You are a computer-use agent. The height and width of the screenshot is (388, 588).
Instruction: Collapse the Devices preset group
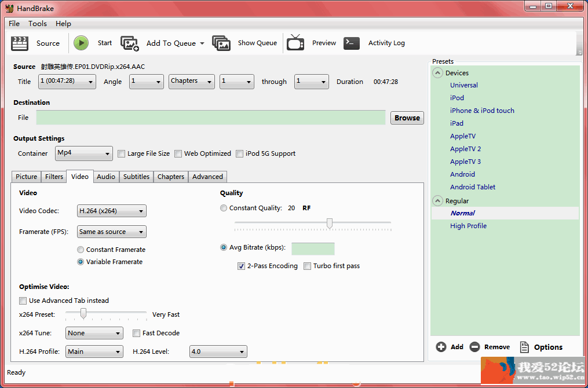tap(437, 73)
